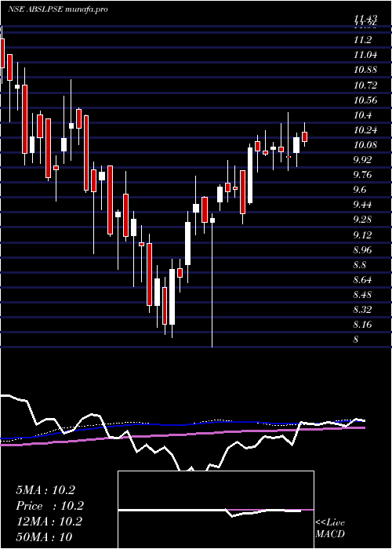The image size is (392, 549).
Task: Click the <<Live MACD label
Action: (330, 529)
